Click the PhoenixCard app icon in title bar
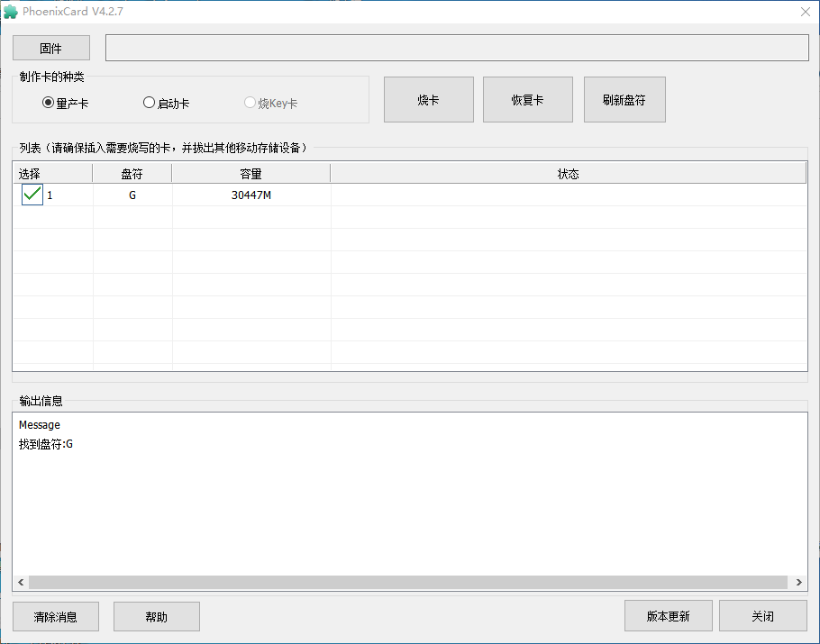This screenshot has height=644, width=820. click(x=11, y=12)
